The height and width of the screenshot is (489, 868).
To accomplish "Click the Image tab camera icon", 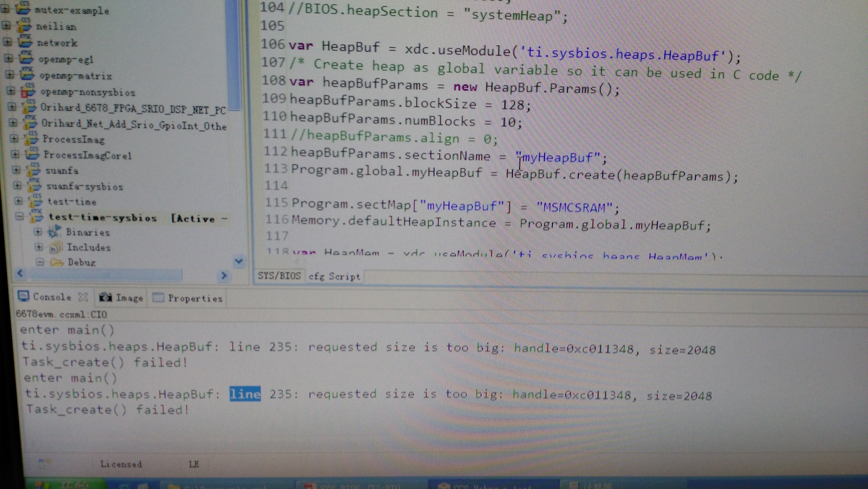I will [105, 297].
